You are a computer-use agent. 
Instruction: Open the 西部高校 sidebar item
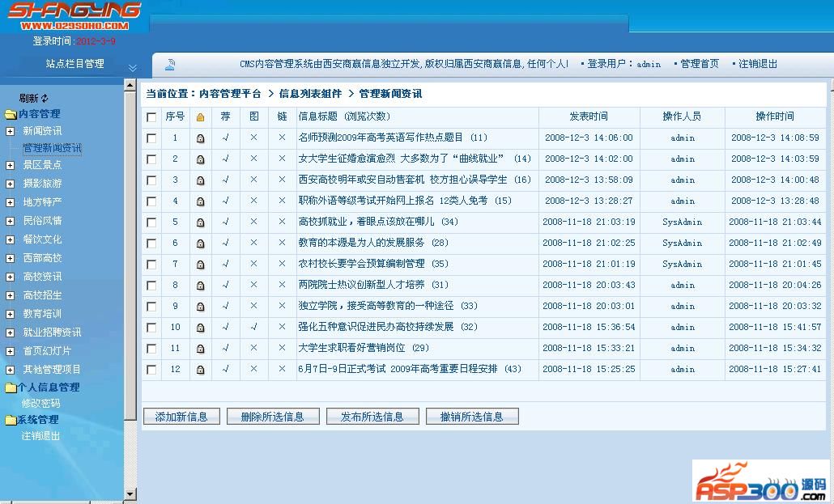(x=43, y=258)
